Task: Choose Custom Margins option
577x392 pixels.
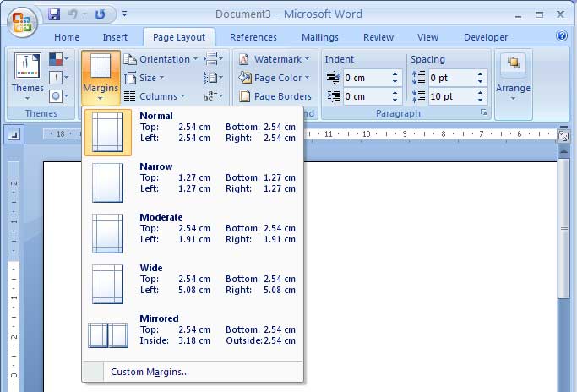Action: click(x=150, y=372)
